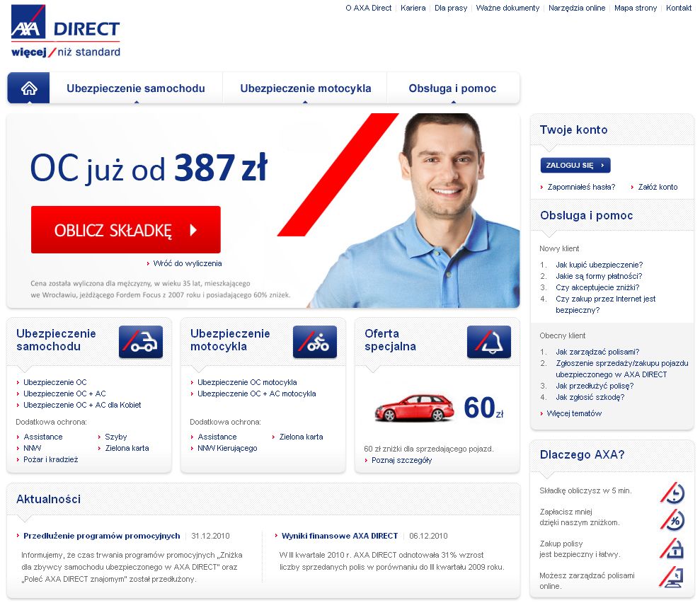Open Ważne dokumenty link
Image resolution: width=700 pixels, height=603 pixels.
(507, 8)
